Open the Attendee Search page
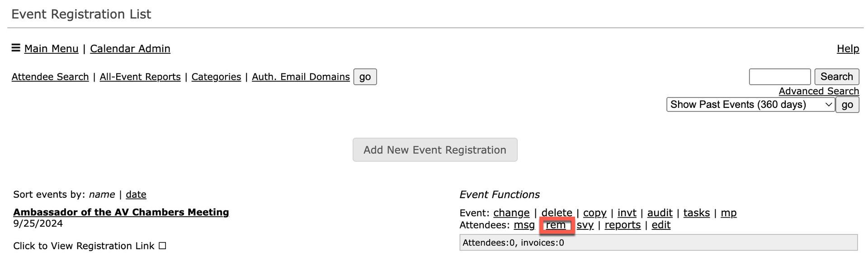This screenshot has height=270, width=868. click(50, 76)
